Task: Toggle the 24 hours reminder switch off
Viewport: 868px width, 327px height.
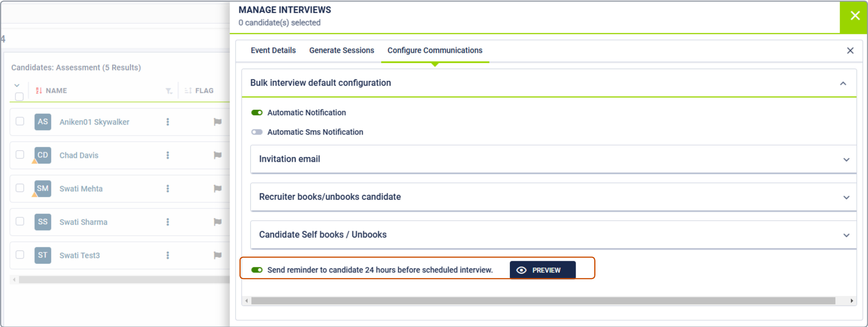Action: (257, 270)
